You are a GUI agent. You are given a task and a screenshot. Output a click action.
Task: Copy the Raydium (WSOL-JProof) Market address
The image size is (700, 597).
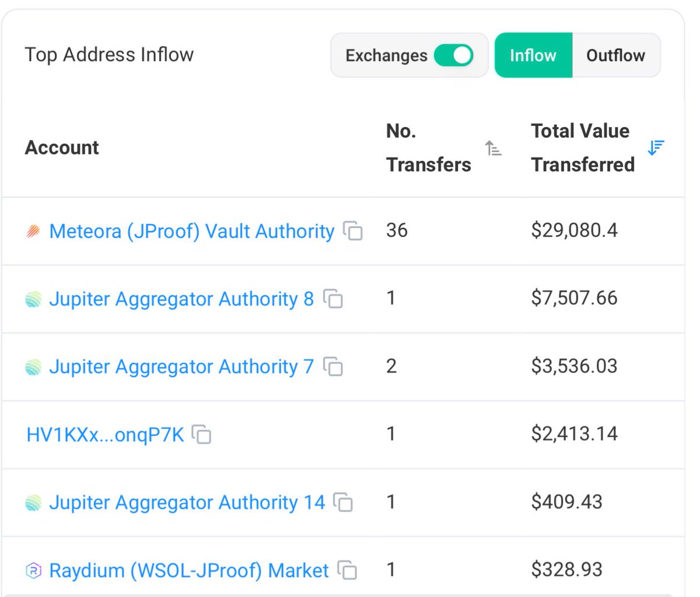click(x=348, y=570)
